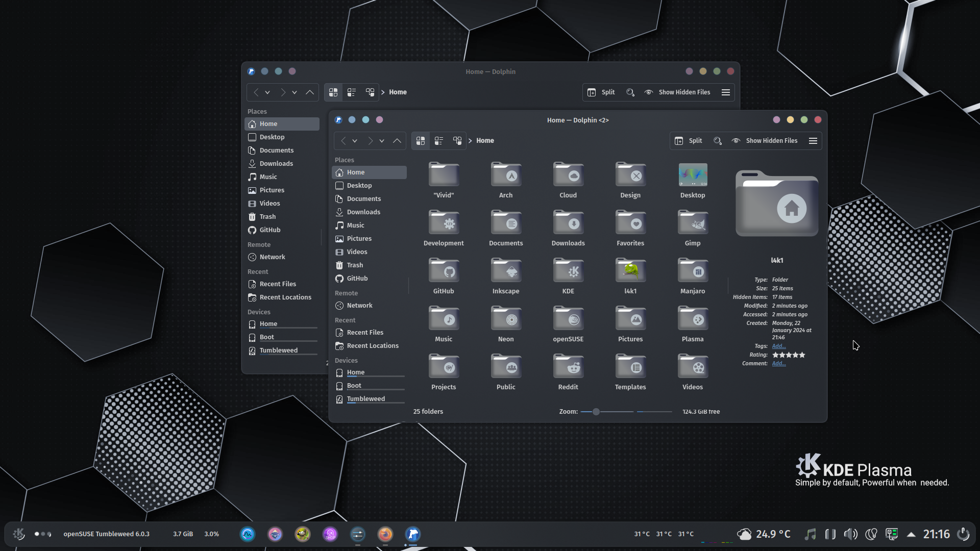Open the KDE folder icon
Image resolution: width=980 pixels, height=551 pixels.
point(568,271)
